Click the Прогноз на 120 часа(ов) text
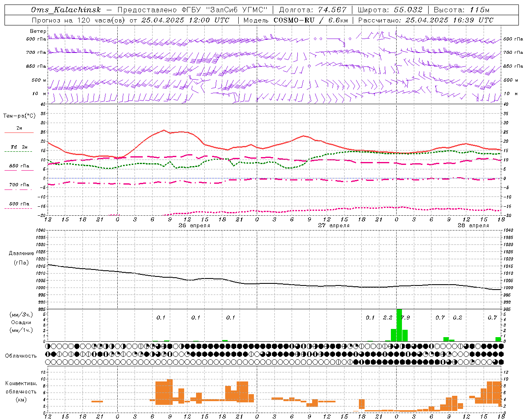 [78, 20]
